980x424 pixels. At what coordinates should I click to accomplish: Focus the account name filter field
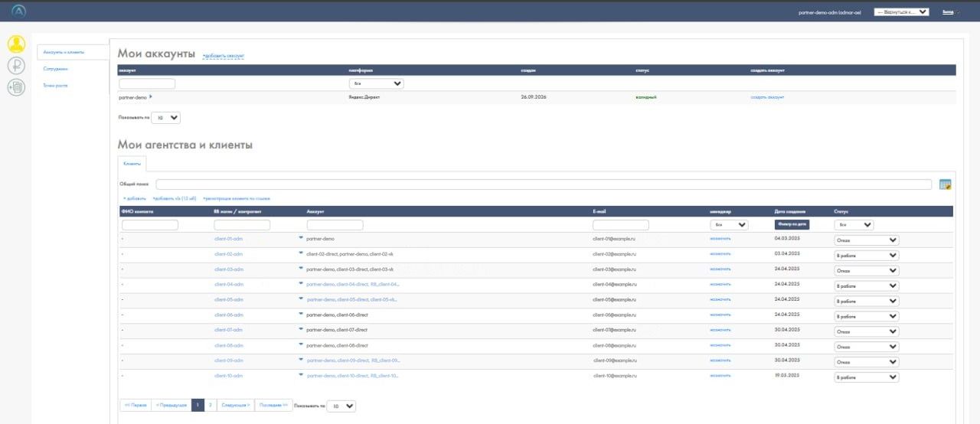[147, 83]
